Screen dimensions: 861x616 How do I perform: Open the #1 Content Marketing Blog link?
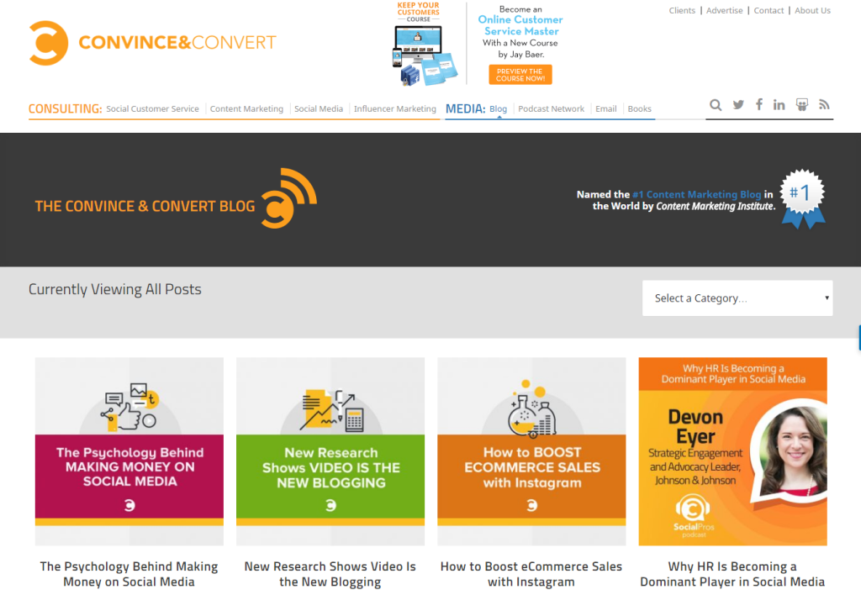(696, 194)
